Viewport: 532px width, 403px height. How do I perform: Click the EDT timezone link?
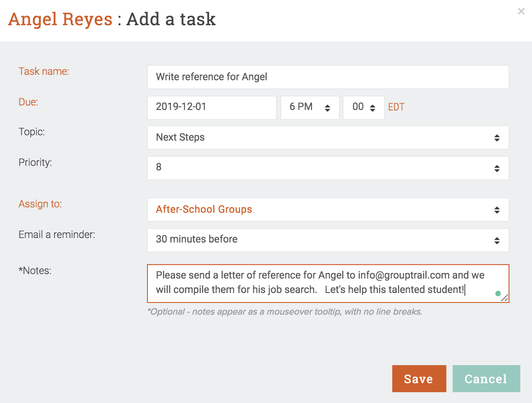click(396, 107)
